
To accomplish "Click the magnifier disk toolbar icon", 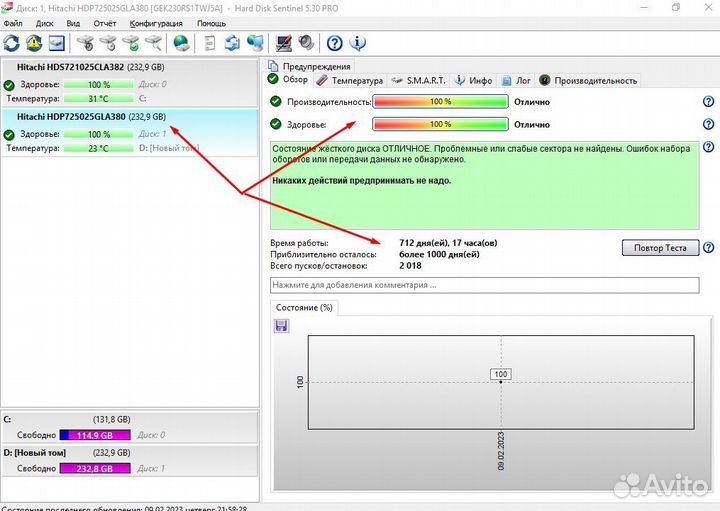I will pos(153,43).
